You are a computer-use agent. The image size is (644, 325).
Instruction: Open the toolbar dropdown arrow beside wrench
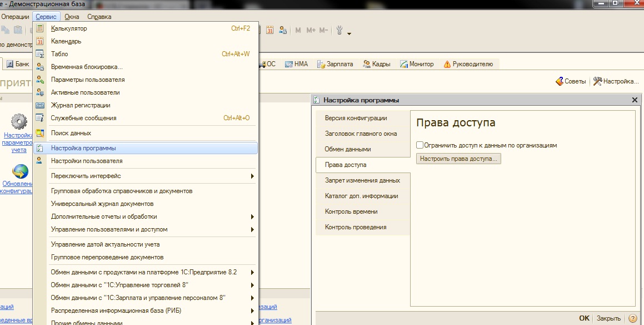coord(349,33)
